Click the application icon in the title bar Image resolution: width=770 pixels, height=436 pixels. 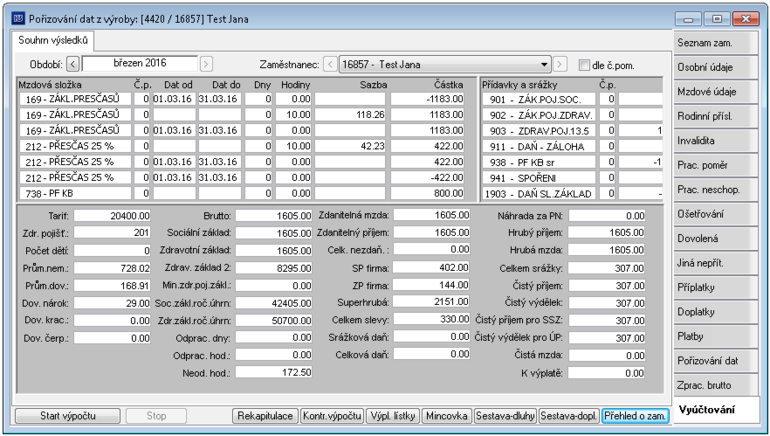[18, 19]
